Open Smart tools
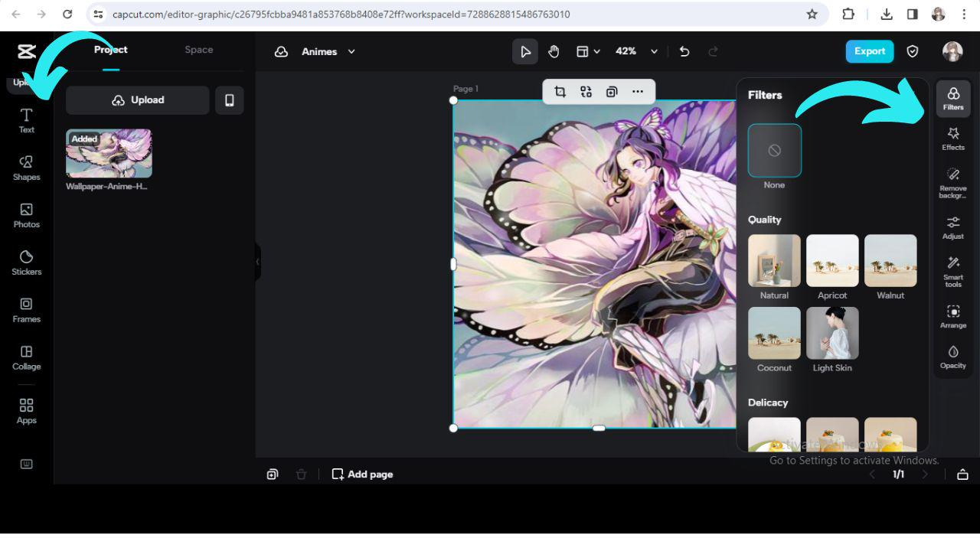Screen dimensions: 980x551 pos(953,272)
